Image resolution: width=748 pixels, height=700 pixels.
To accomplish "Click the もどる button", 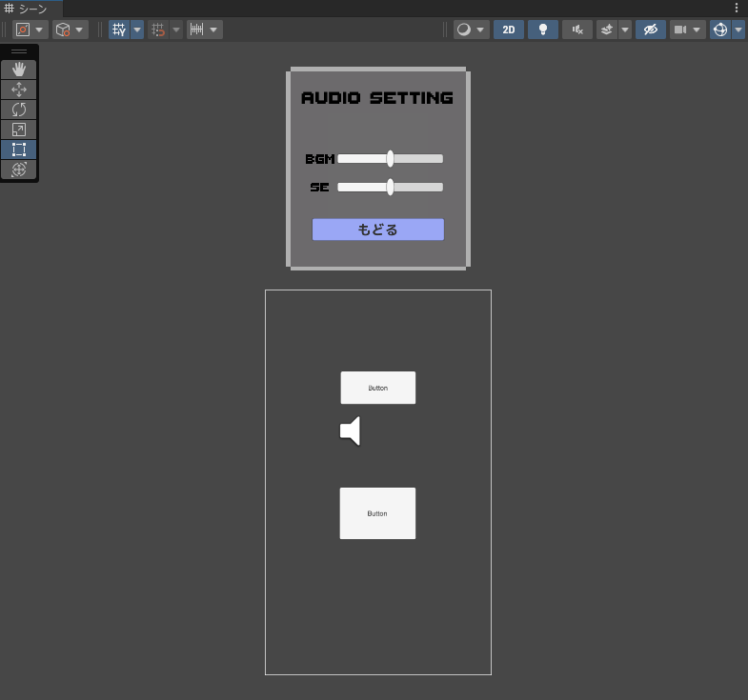I will click(378, 230).
